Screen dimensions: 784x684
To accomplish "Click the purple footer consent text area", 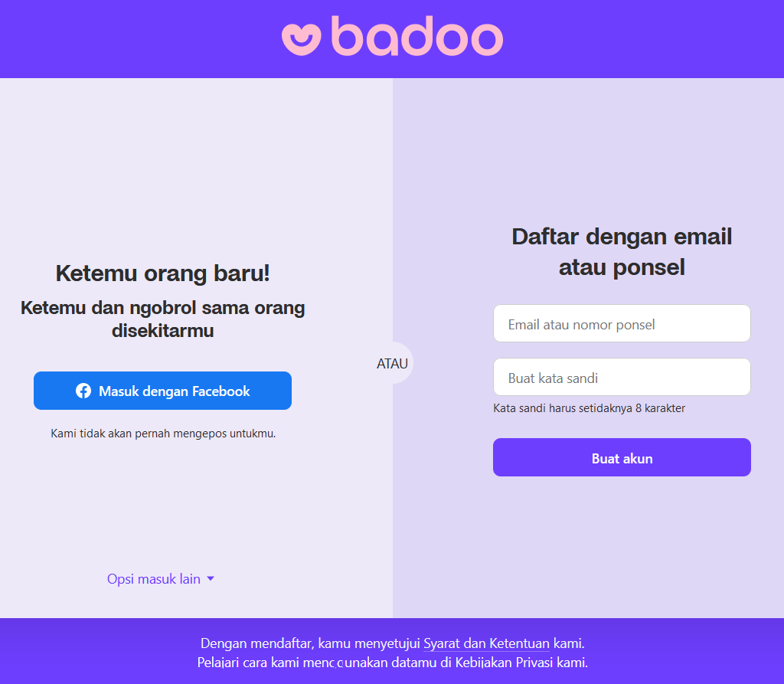I will coord(392,653).
